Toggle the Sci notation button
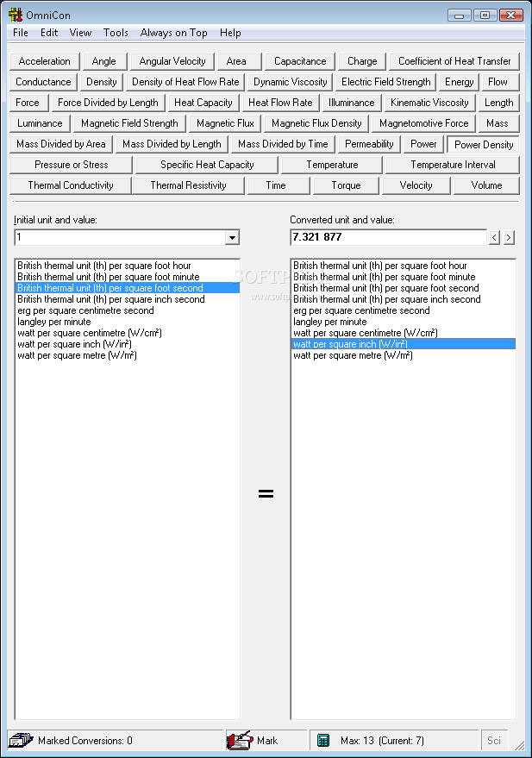 click(x=494, y=740)
